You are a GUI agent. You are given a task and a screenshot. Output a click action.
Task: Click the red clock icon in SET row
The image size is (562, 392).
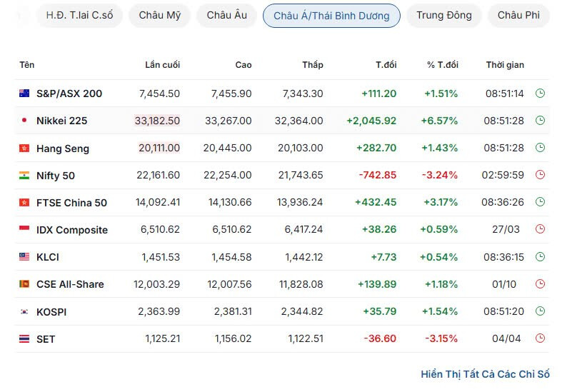[540, 339]
